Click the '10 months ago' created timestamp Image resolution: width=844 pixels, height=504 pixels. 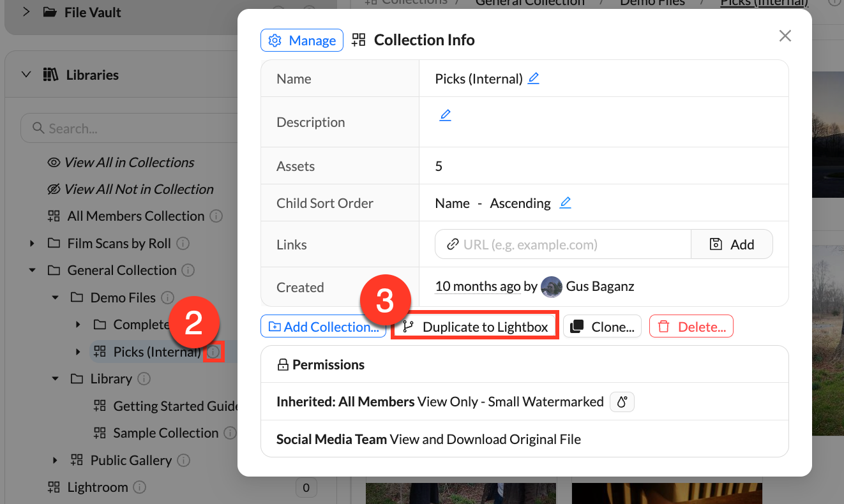tap(478, 286)
